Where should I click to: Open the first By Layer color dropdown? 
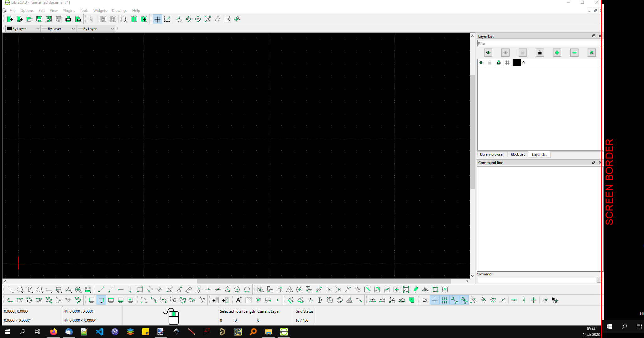pyautogui.click(x=22, y=28)
